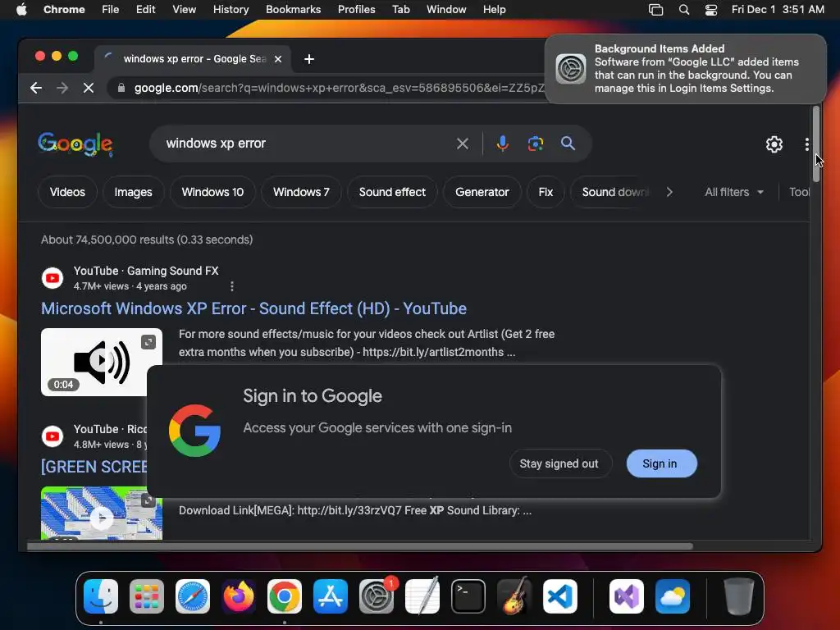Click the Chrome icon in the Dock

[x=285, y=596]
